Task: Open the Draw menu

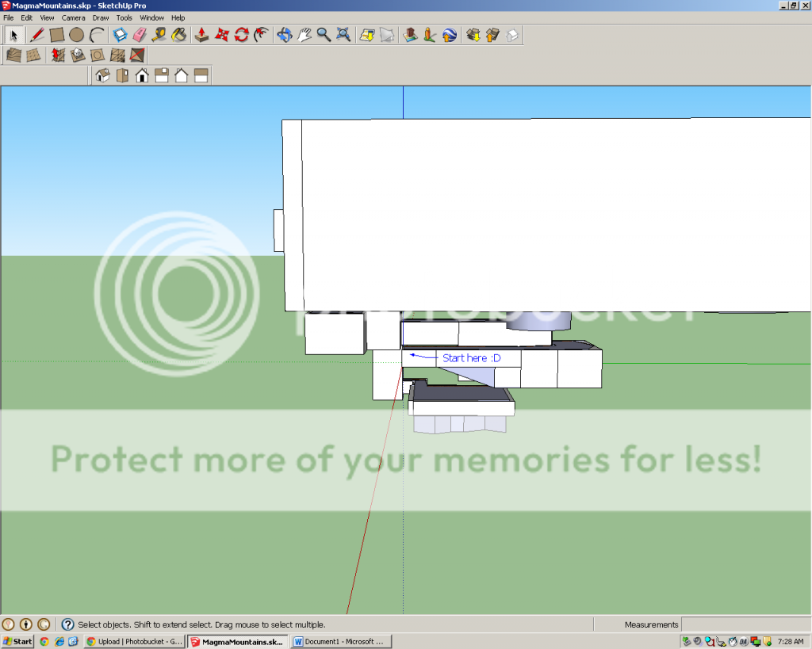Action: click(101, 17)
